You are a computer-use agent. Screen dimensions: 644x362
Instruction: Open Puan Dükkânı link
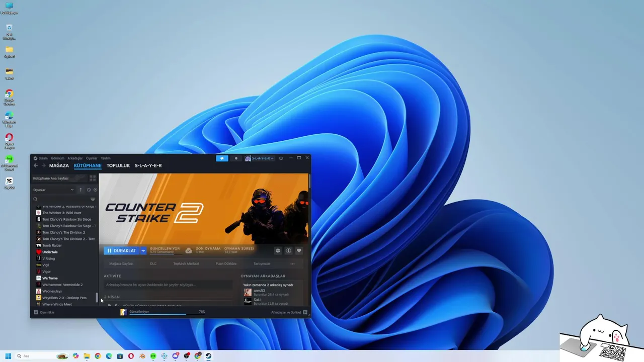(226, 263)
